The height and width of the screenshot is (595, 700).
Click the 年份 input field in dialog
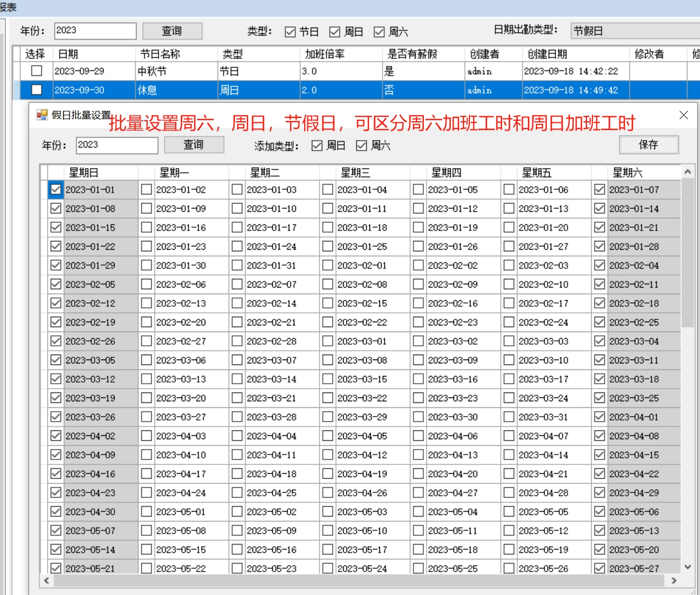tap(117, 145)
